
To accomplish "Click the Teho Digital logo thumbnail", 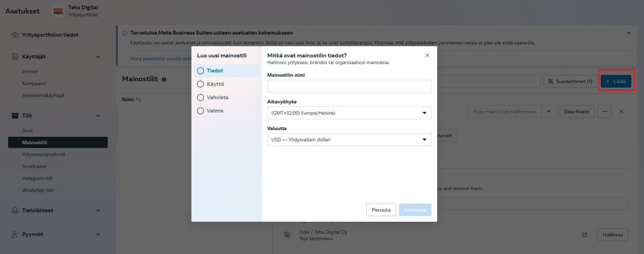I will [x=58, y=11].
